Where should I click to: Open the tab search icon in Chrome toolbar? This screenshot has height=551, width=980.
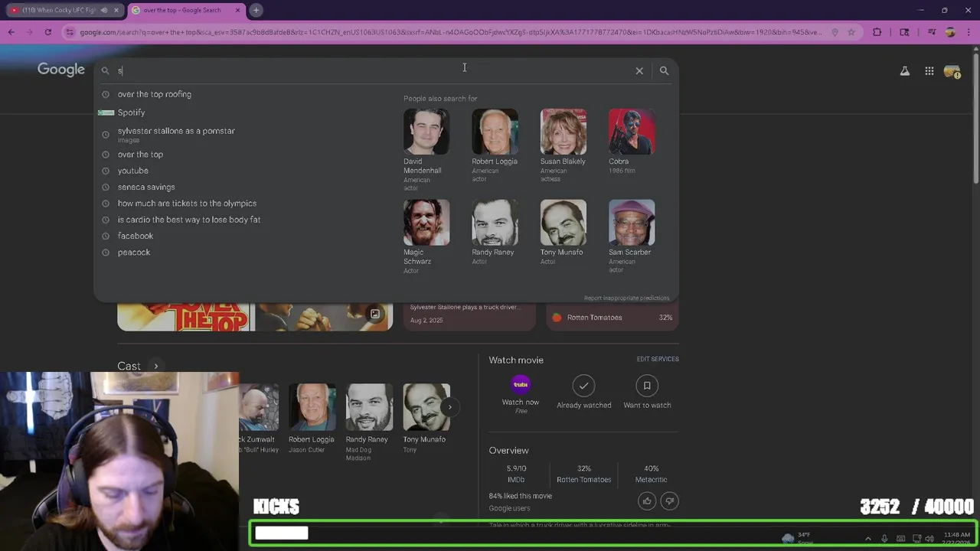click(904, 32)
